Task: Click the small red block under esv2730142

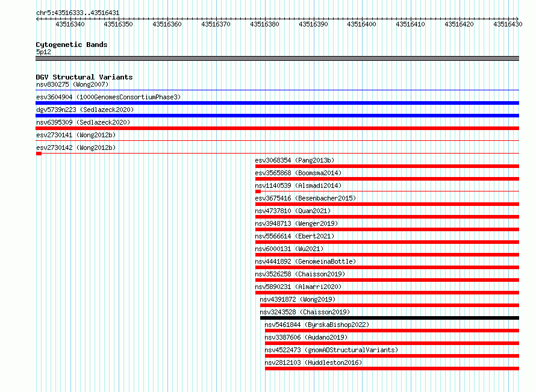Action: point(39,154)
